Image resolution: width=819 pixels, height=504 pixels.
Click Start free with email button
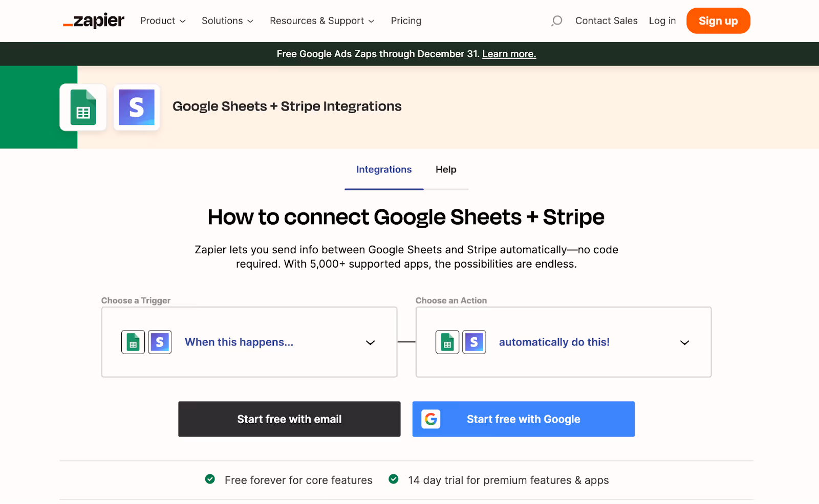pyautogui.click(x=289, y=419)
